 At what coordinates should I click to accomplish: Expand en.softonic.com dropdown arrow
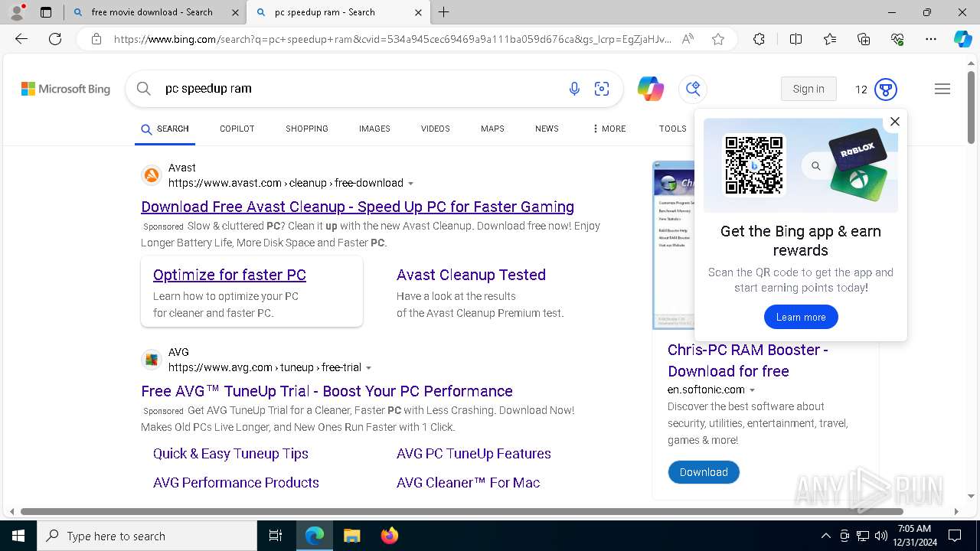tap(752, 390)
